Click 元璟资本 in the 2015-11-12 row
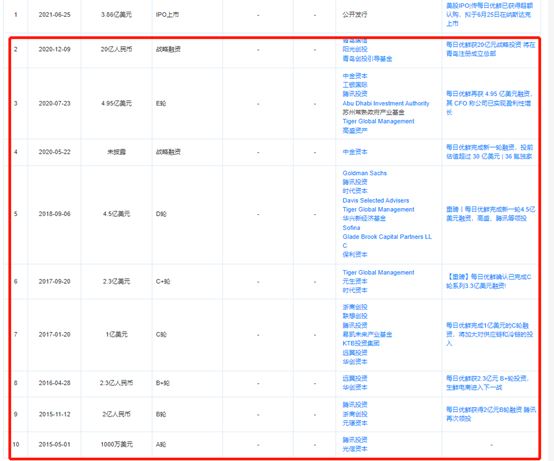Viewport: 554px width, 461px height. [355, 423]
